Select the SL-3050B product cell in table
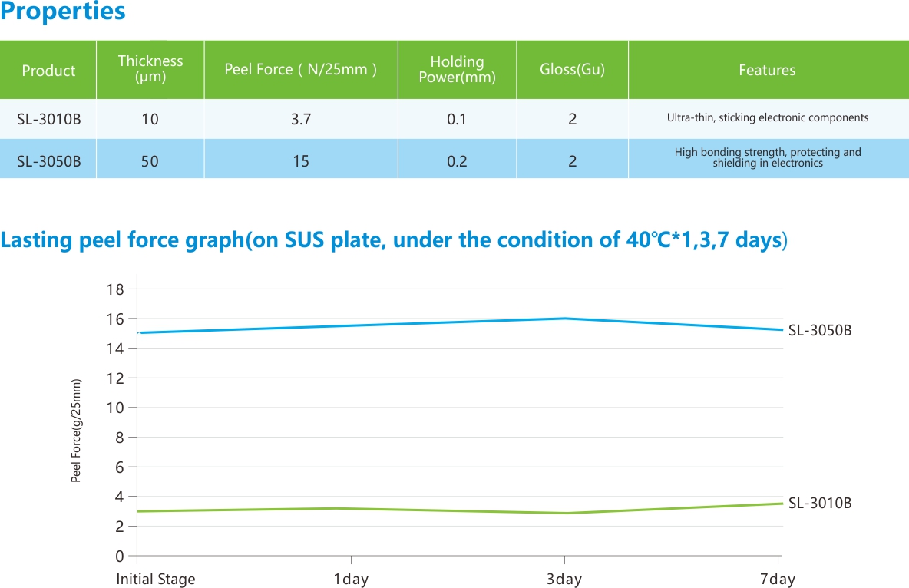The image size is (909, 588). (48, 161)
